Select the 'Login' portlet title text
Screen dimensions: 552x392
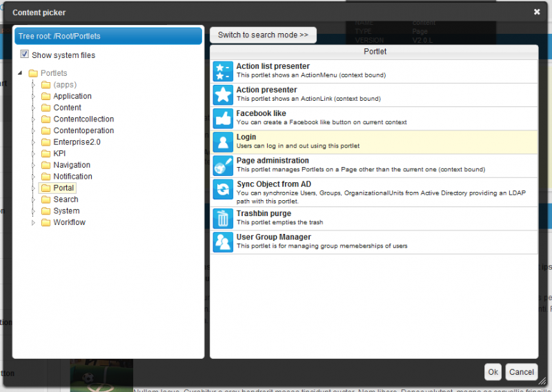[246, 137]
